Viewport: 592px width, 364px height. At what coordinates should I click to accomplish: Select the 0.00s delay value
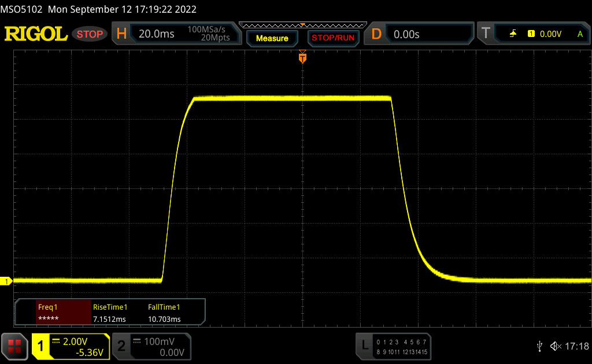[406, 34]
